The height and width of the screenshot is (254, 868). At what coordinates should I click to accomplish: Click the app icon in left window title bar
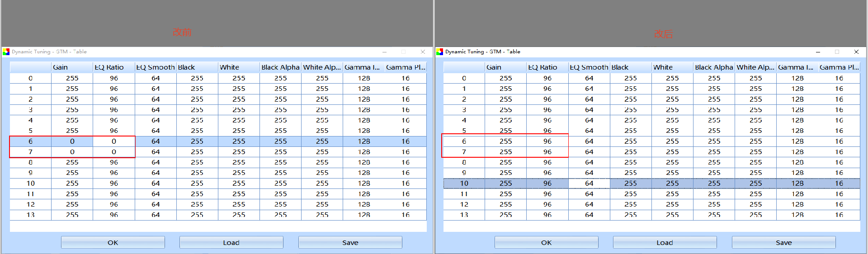(x=6, y=52)
